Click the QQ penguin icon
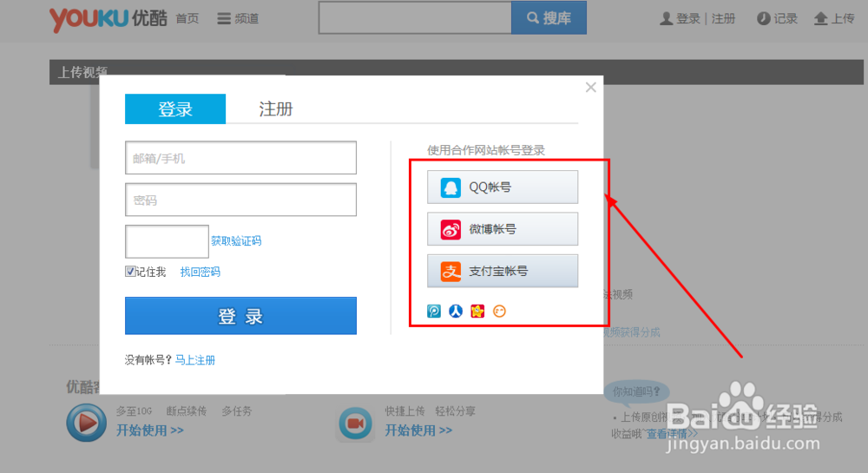This screenshot has width=868, height=473. click(x=450, y=187)
